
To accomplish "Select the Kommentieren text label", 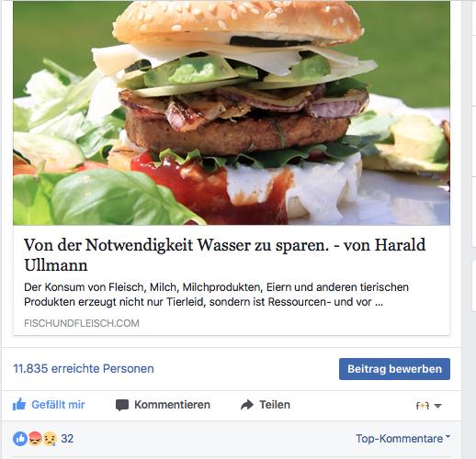I will [x=172, y=405].
